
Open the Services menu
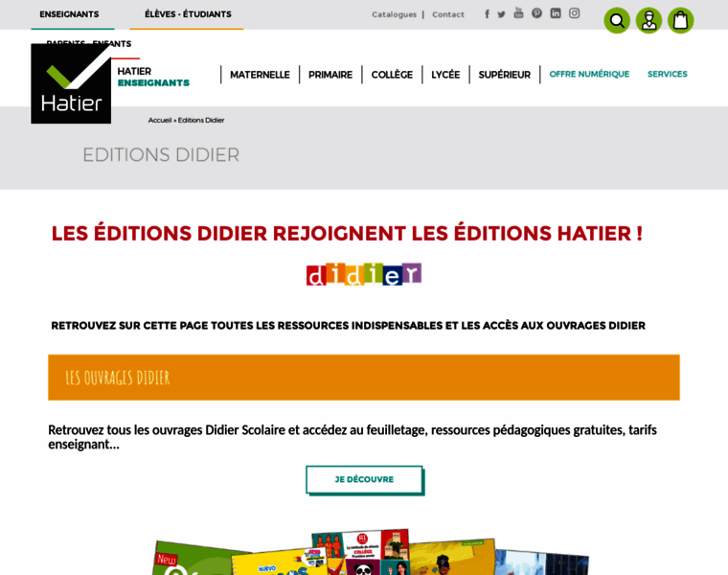point(668,74)
